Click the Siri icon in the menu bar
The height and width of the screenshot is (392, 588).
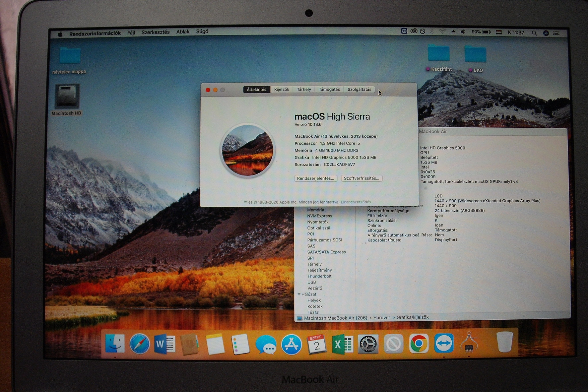point(546,33)
